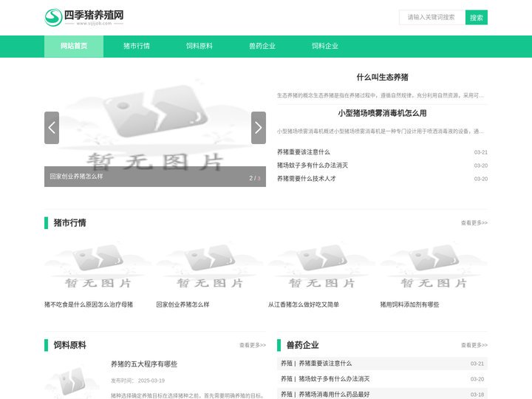This screenshot has height=399, width=532.
Task: Advance to the next carousel slide
Action: [x=258, y=128]
